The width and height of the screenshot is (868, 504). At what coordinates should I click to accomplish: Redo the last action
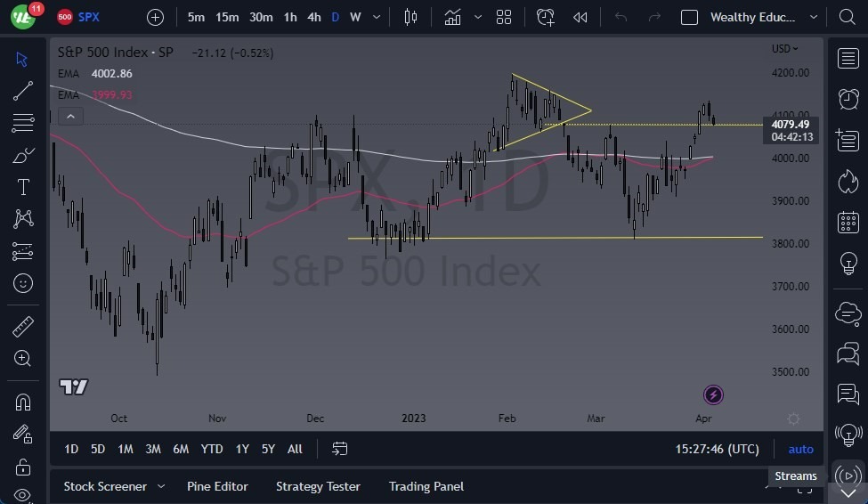click(x=654, y=17)
